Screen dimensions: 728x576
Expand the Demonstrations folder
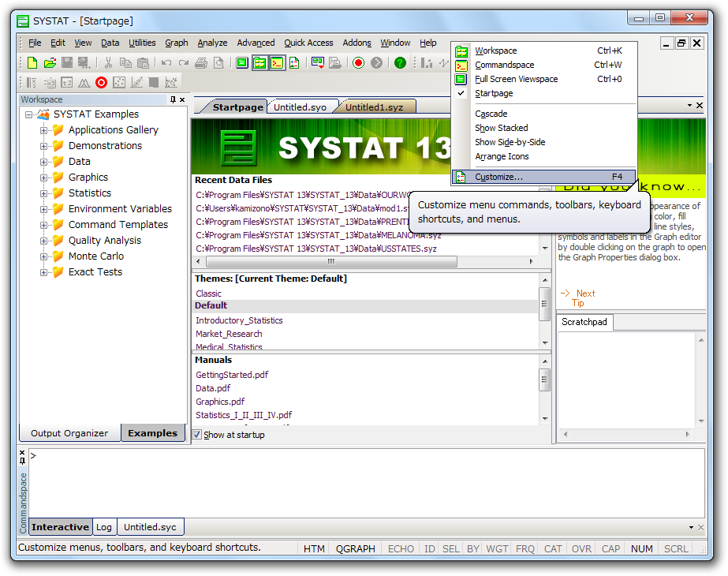[x=43, y=146]
